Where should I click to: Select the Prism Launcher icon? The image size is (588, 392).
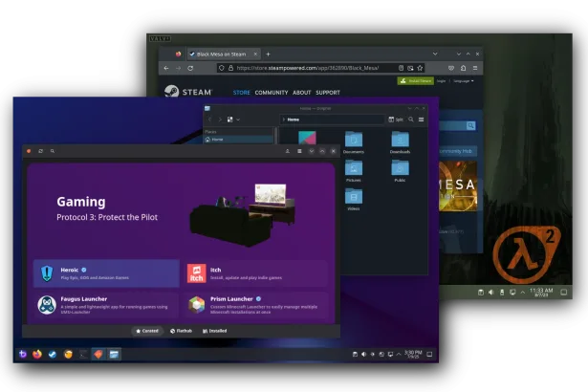point(196,305)
